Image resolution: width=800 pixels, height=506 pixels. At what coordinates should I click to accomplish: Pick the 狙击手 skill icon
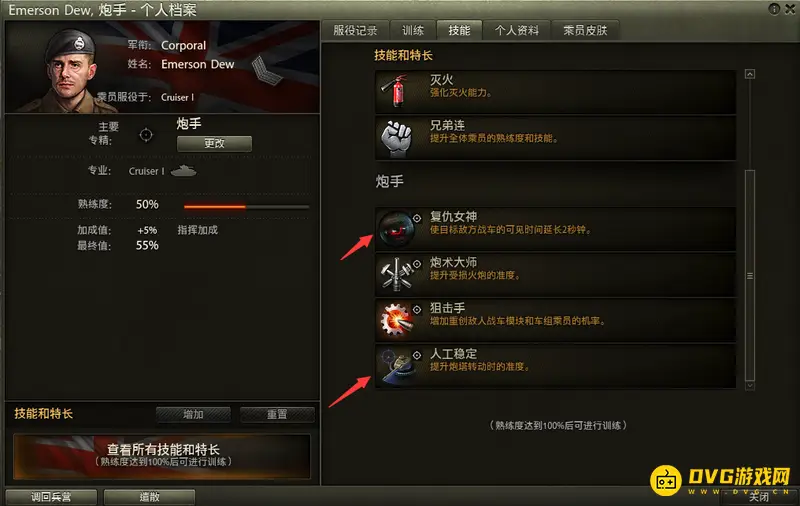(396, 320)
